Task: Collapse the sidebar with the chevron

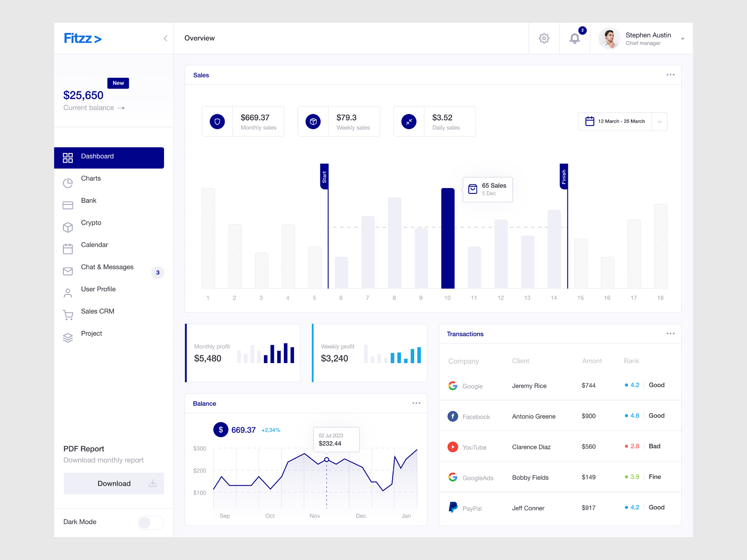Action: point(166,38)
